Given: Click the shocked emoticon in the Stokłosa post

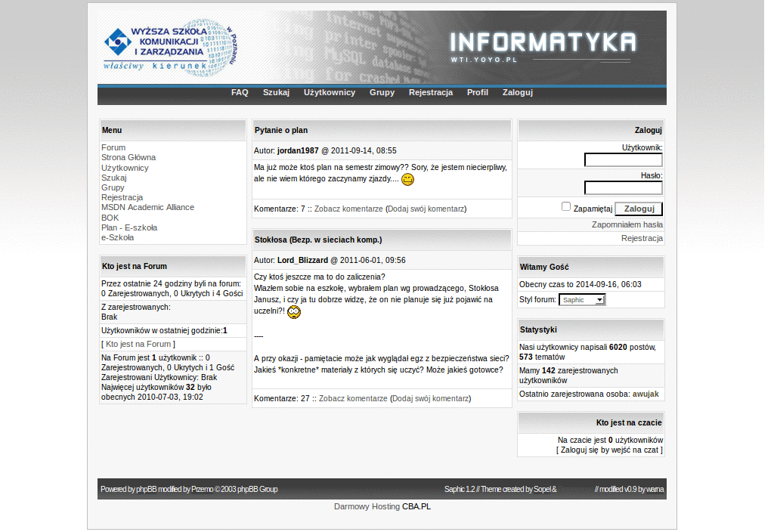Looking at the screenshot, I should click(x=294, y=312).
